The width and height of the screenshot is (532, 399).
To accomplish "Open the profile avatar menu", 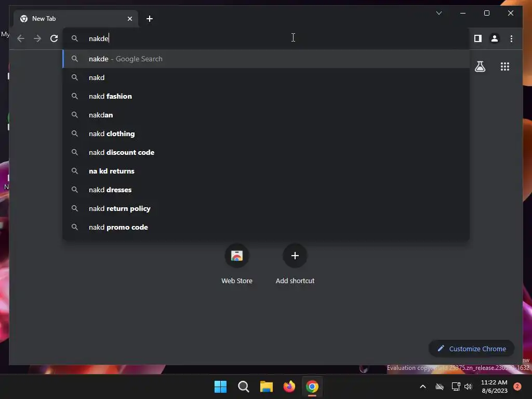I will pyautogui.click(x=495, y=38).
